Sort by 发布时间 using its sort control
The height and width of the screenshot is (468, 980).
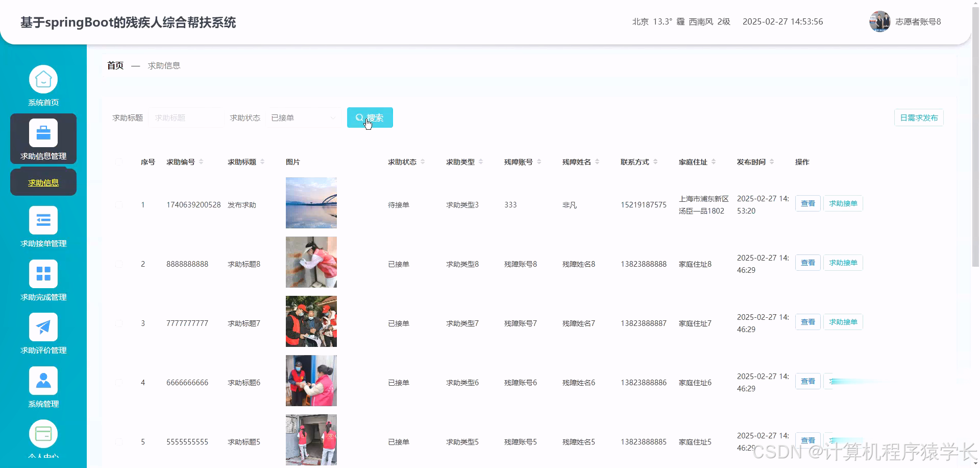[772, 161]
